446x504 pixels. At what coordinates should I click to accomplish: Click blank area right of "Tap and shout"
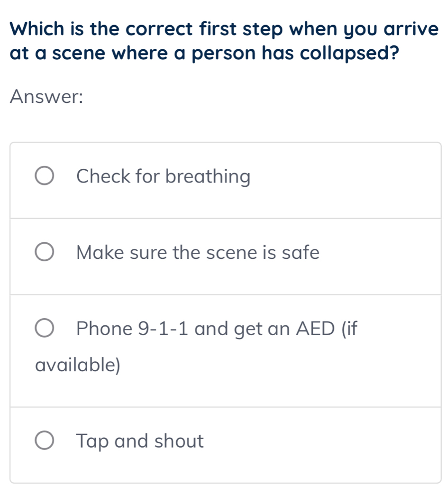pos(322,441)
